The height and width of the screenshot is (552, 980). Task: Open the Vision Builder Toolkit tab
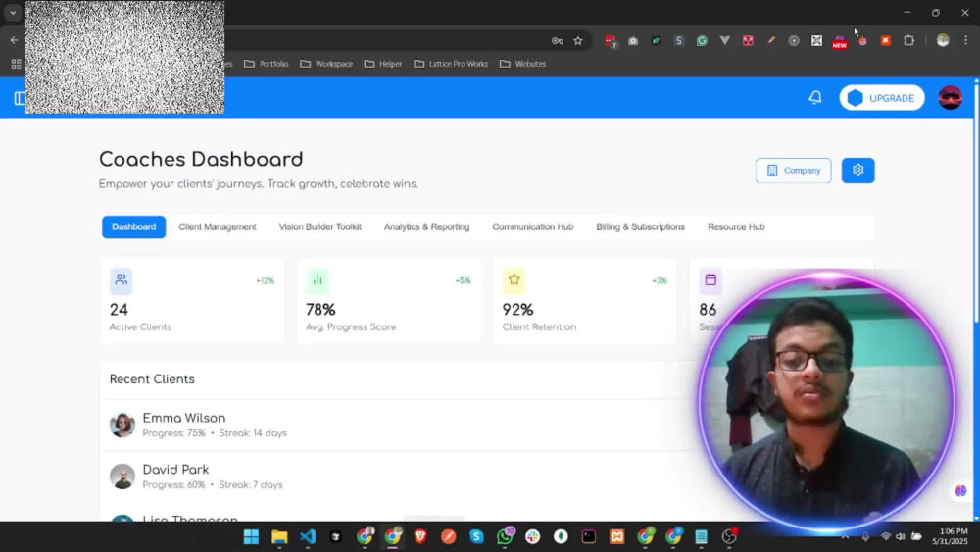(x=320, y=226)
